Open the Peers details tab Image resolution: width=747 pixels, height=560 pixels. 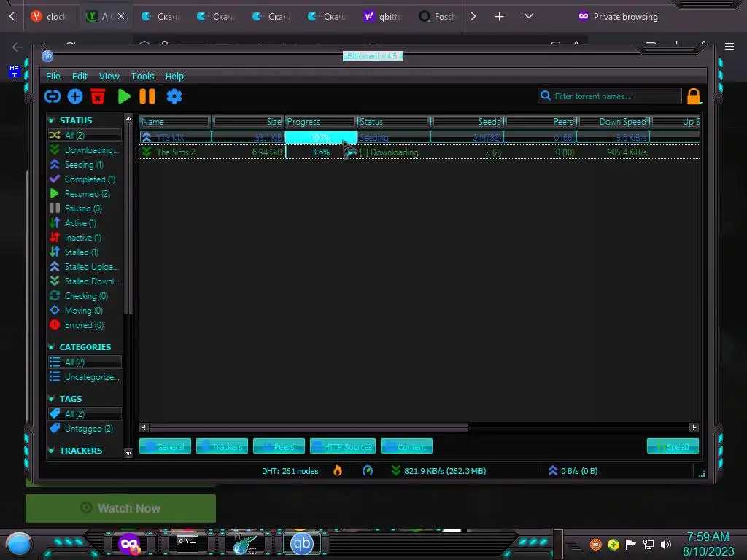pyautogui.click(x=279, y=447)
